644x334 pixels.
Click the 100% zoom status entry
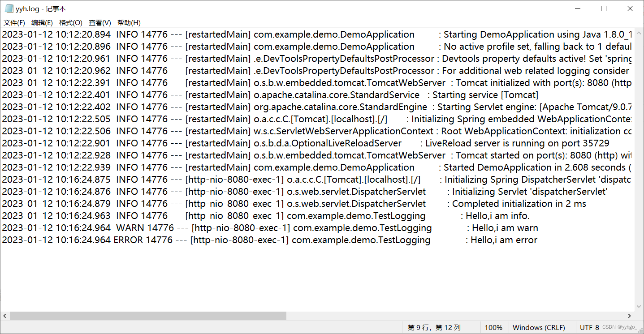493,327
